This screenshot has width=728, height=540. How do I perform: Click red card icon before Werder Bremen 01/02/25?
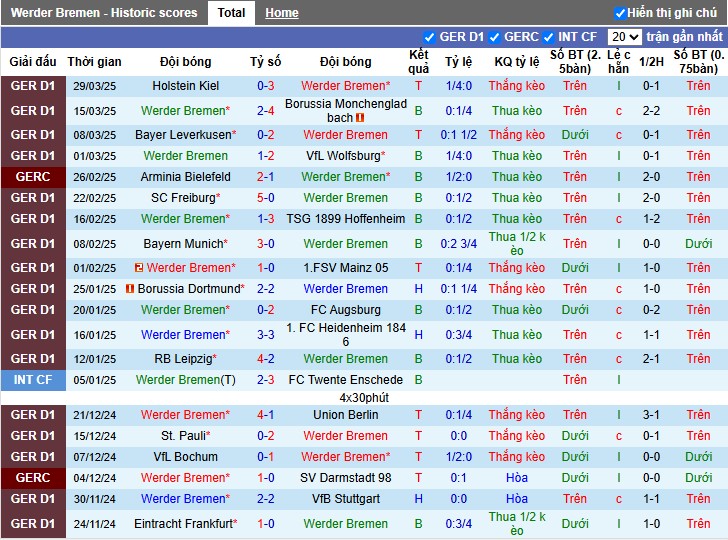(139, 267)
